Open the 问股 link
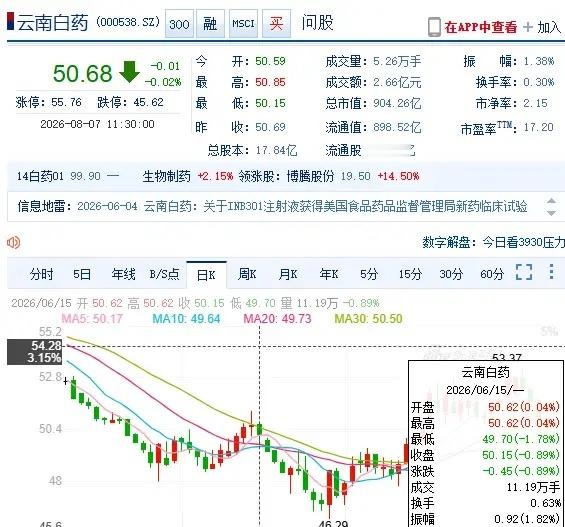The height and width of the screenshot is (527, 565). (317, 23)
